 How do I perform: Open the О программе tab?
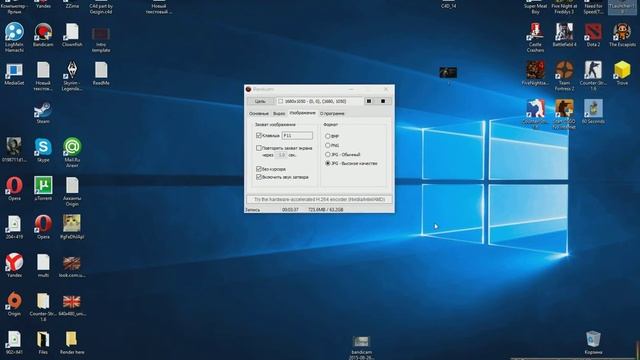tap(332, 113)
